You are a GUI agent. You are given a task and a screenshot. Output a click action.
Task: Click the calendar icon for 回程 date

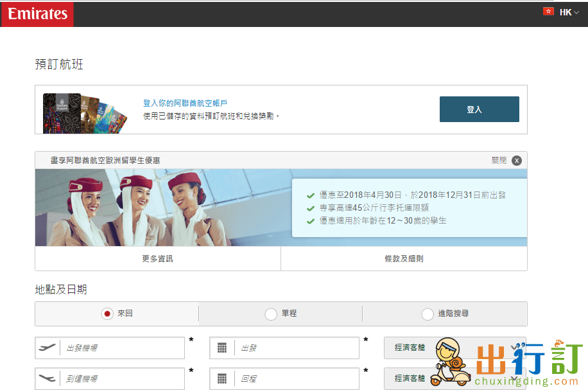tap(222, 378)
